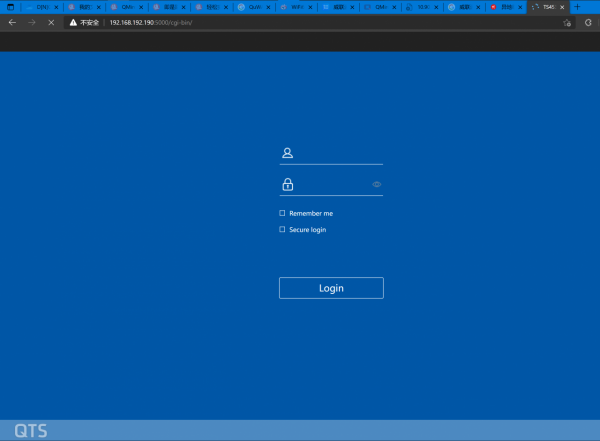Click the icon at far right of toolbar
The height and width of the screenshot is (441, 600).
coord(588,22)
